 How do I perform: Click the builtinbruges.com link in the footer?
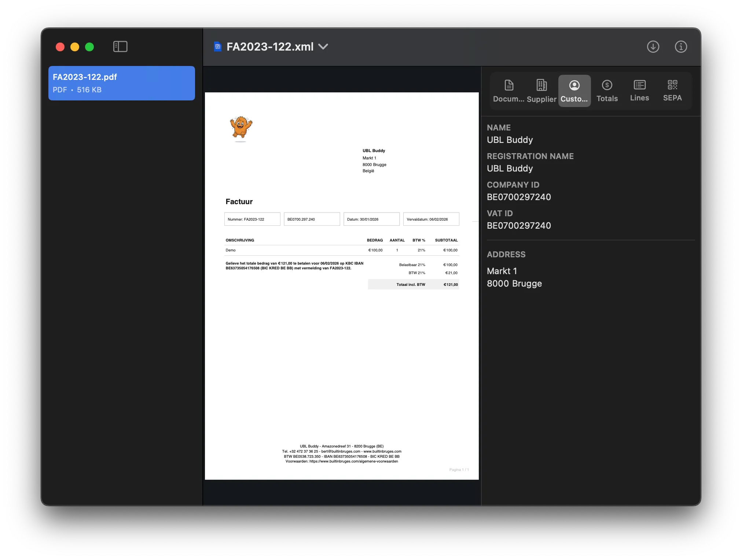coord(382,451)
